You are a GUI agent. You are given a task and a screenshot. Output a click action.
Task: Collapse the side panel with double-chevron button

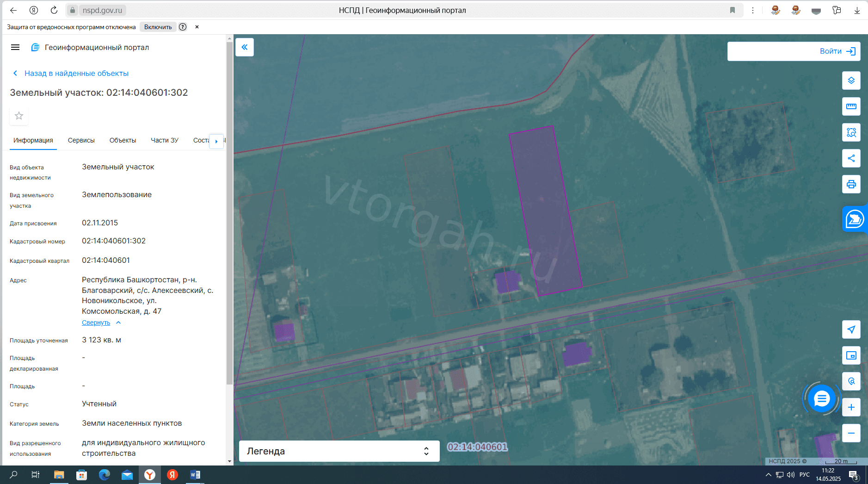[245, 47]
